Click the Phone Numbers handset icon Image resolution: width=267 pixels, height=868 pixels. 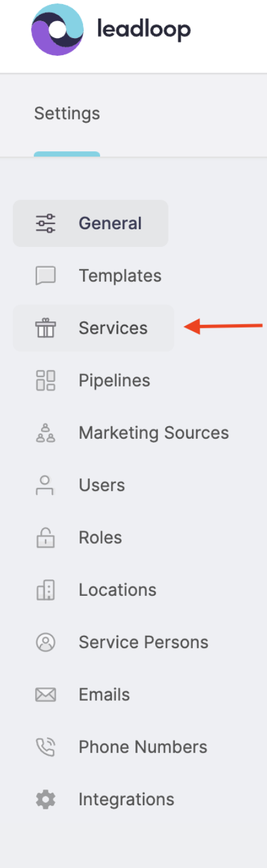tap(46, 747)
